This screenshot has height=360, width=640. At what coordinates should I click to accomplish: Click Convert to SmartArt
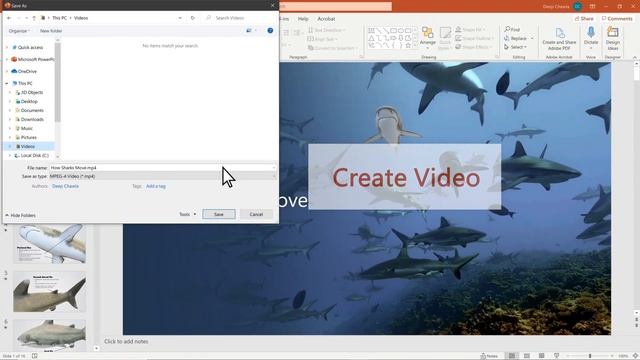click(332, 48)
